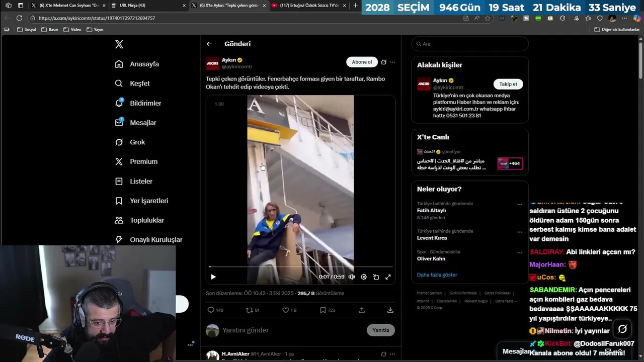The height and width of the screenshot is (362, 644).
Task: Expand Daha fazla footer options
Action: pyautogui.click(x=506, y=301)
